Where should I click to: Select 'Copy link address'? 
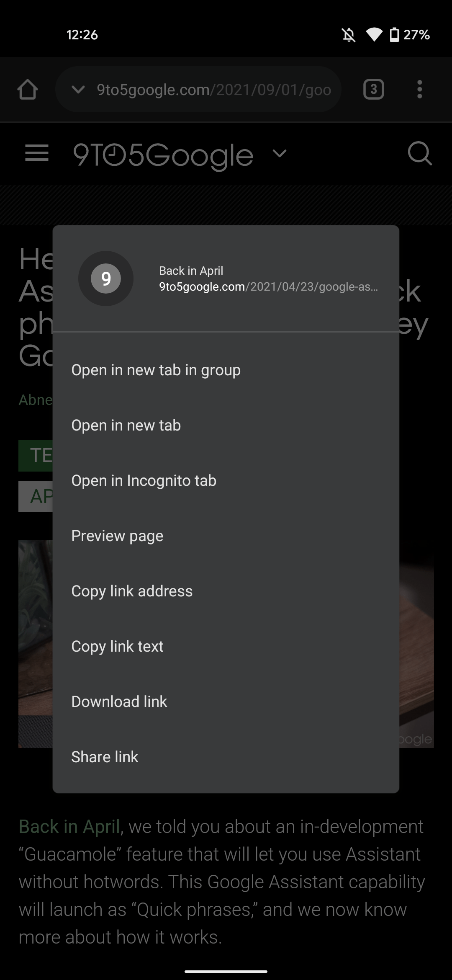(x=226, y=591)
